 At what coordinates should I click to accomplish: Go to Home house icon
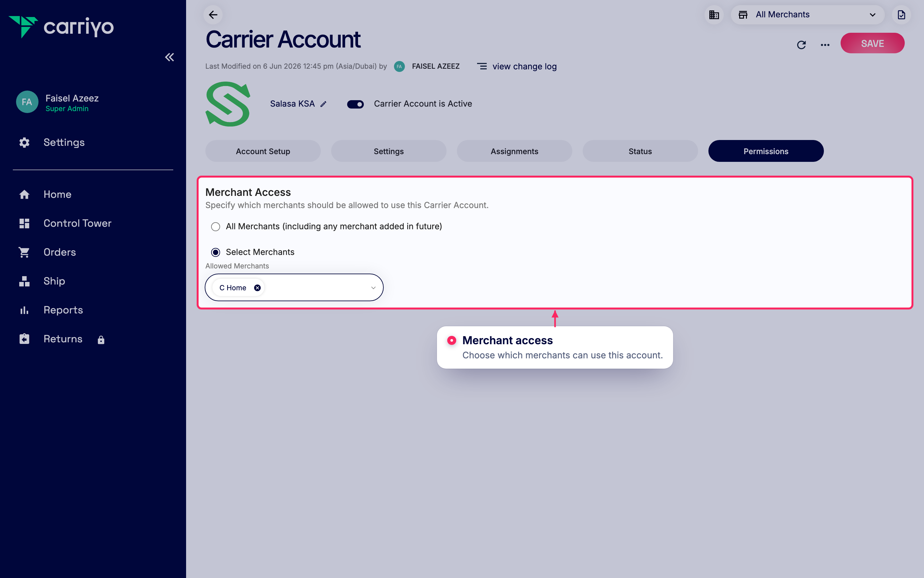24,195
